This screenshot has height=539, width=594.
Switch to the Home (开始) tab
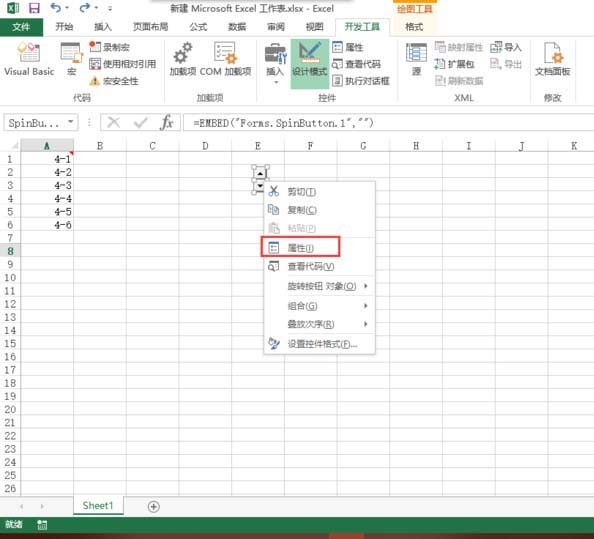coord(64,27)
